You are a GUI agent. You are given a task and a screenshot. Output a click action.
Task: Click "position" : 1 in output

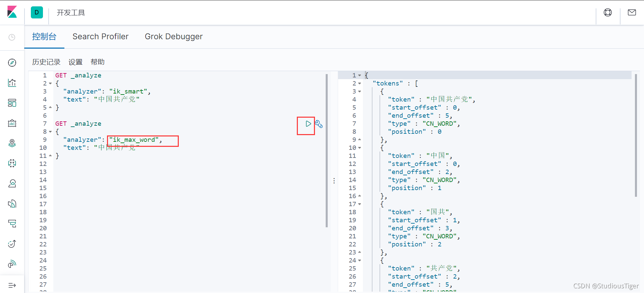[x=415, y=188]
